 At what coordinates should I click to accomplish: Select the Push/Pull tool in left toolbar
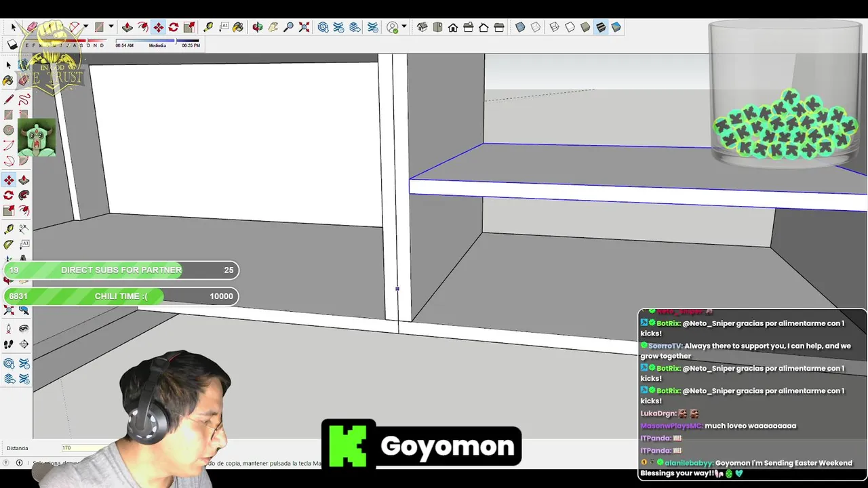24,180
